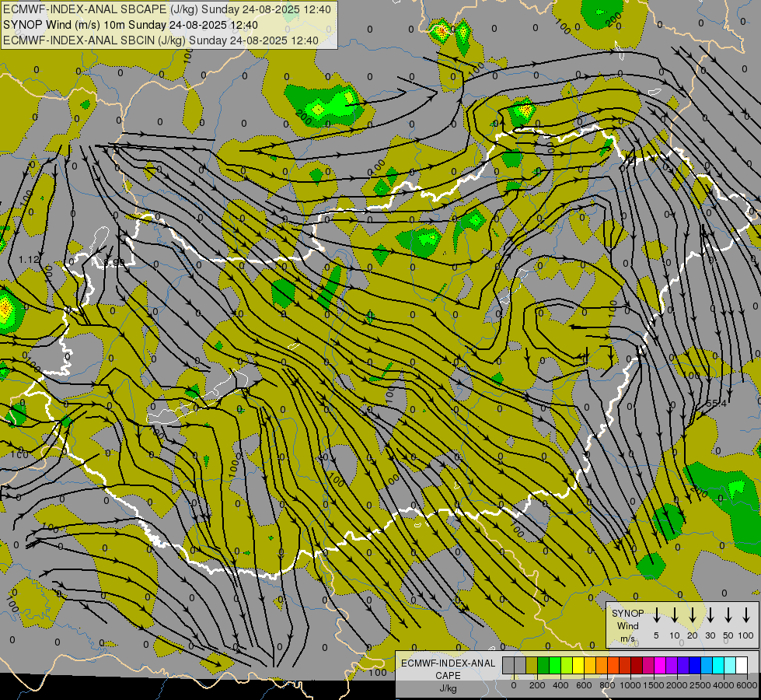Click the SYNOP Wind (m/s) 10m title line
Image resolution: width=761 pixels, height=700 pixels.
131,25
